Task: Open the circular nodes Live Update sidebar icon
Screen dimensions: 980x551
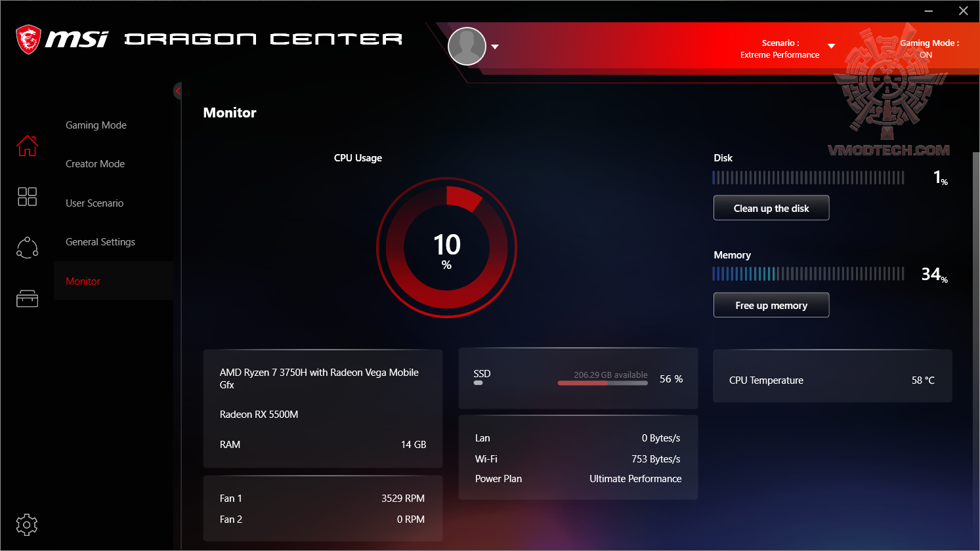Action: [x=27, y=247]
